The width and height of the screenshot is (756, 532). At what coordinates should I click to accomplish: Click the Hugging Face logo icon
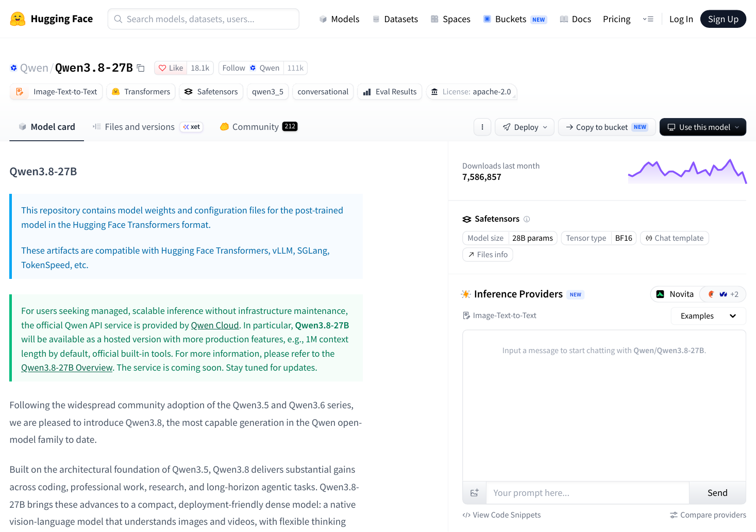tap(18, 19)
